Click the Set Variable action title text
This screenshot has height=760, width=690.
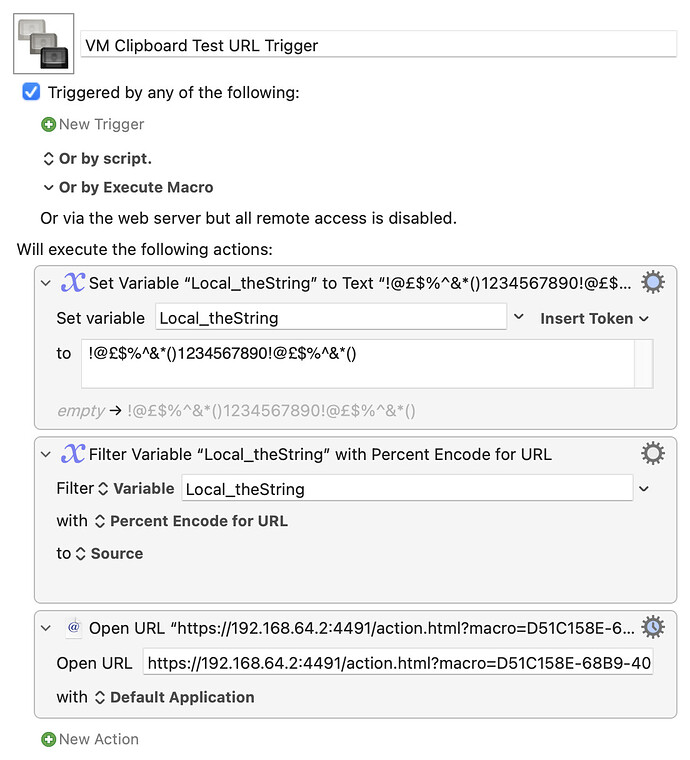click(x=360, y=283)
